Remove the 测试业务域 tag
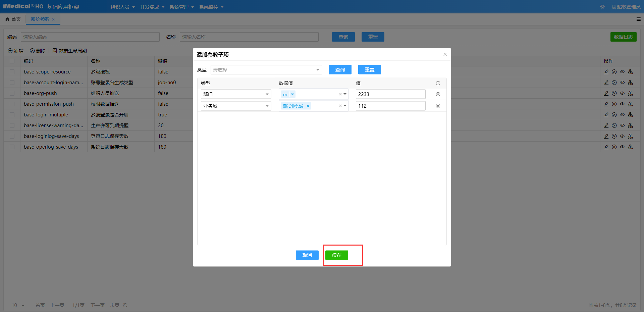Screen dimensions: 644x312 tap(308, 106)
